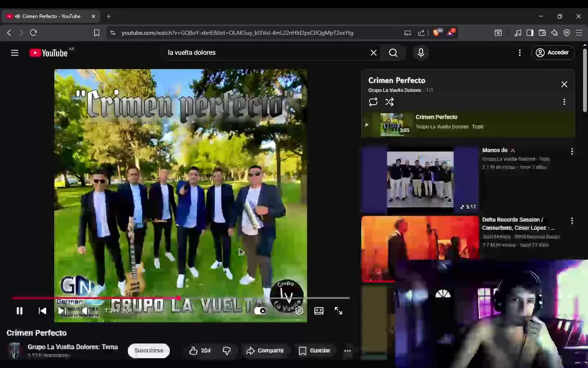Bookmark this page
Viewport: 588px width, 368px height.
click(97, 33)
